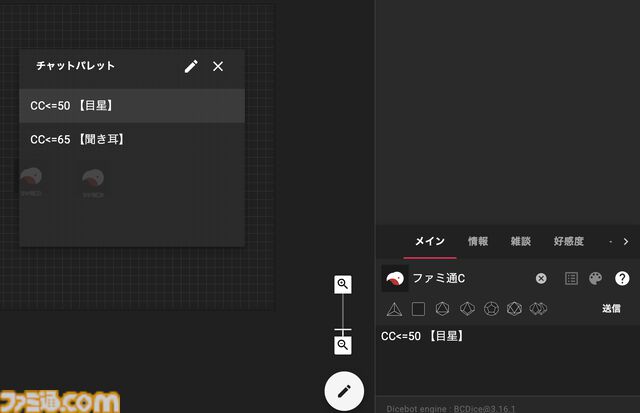Adjust the zoom slider handle

342,329
